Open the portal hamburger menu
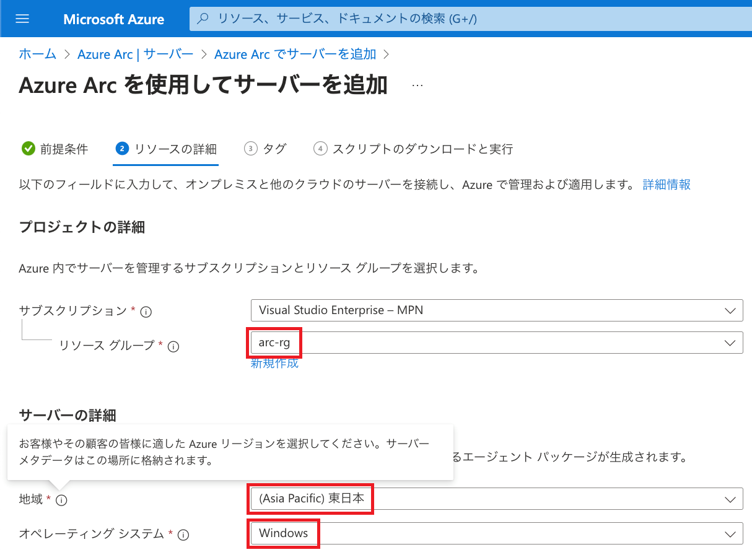752x560 pixels. tap(22, 19)
